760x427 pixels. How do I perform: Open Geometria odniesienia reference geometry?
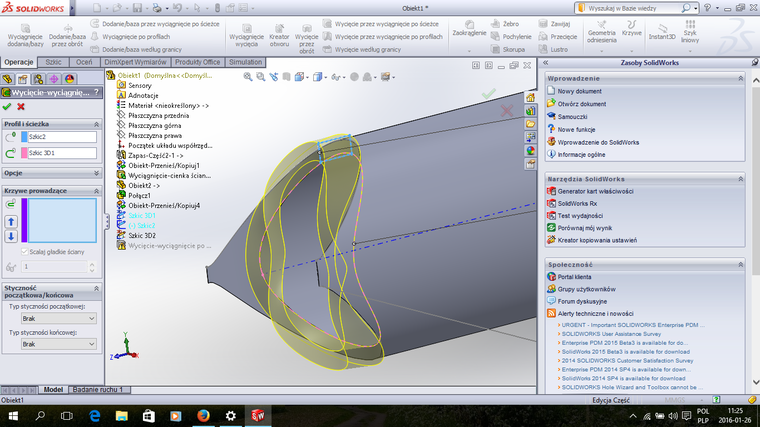pyautogui.click(x=602, y=32)
